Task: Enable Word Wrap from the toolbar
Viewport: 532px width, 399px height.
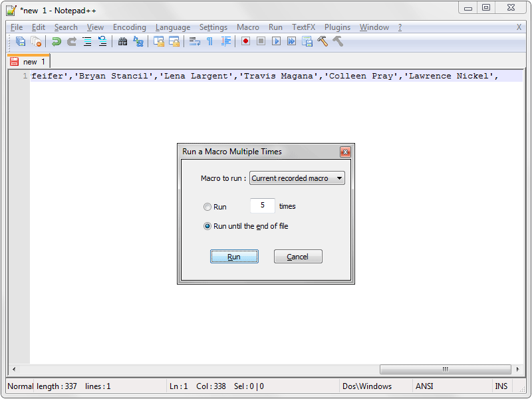Action: tap(194, 41)
